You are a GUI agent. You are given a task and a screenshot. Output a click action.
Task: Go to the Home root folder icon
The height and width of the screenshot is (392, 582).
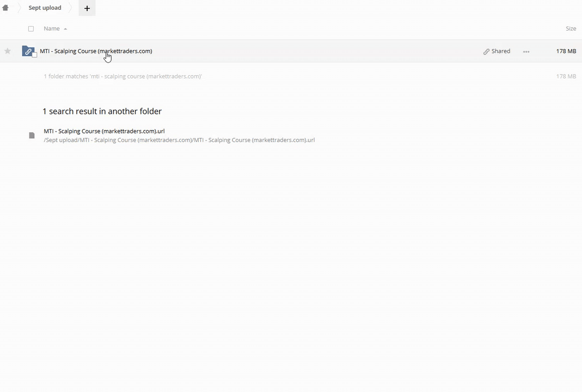5,8
